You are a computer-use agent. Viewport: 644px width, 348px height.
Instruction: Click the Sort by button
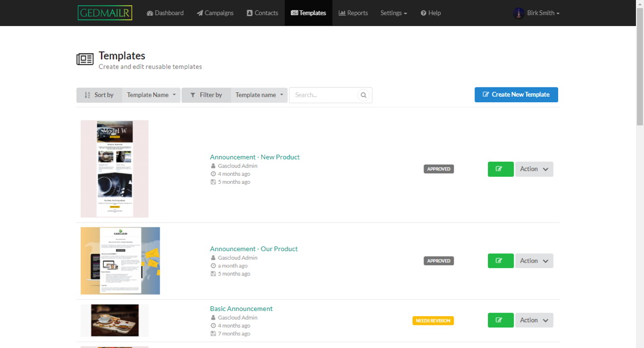tap(99, 95)
